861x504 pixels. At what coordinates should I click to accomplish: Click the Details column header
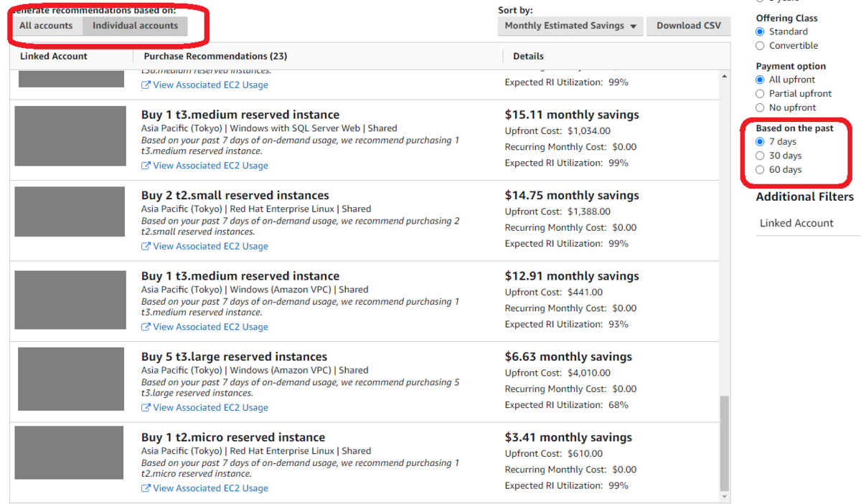(528, 56)
